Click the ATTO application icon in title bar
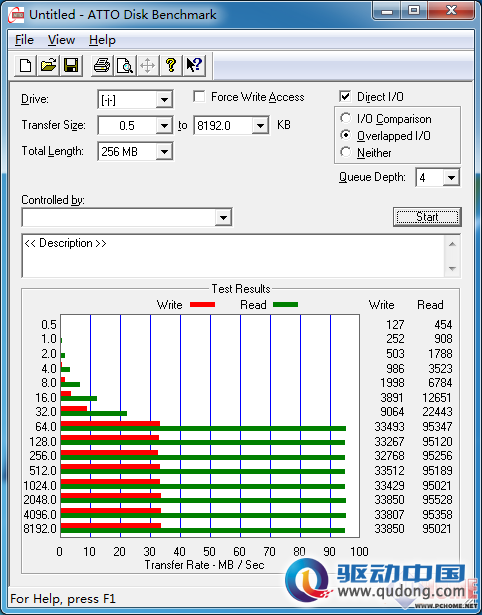This screenshot has width=482, height=615. pyautogui.click(x=16, y=15)
